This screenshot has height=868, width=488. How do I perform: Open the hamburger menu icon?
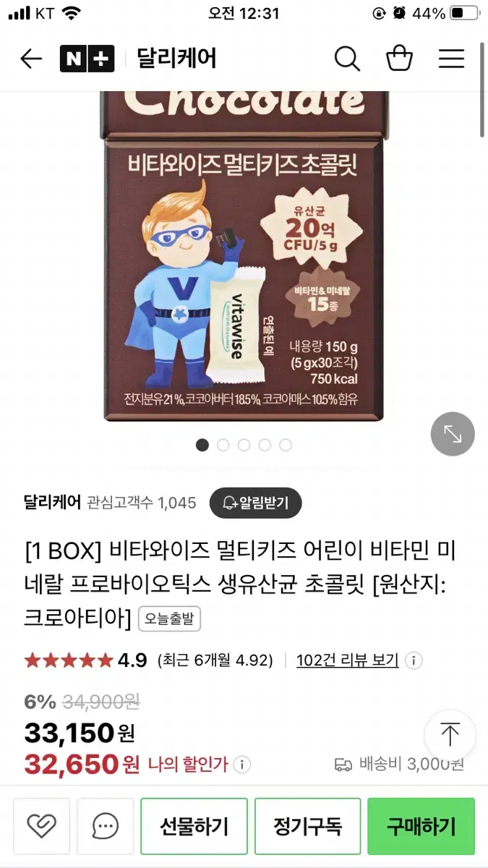point(452,59)
